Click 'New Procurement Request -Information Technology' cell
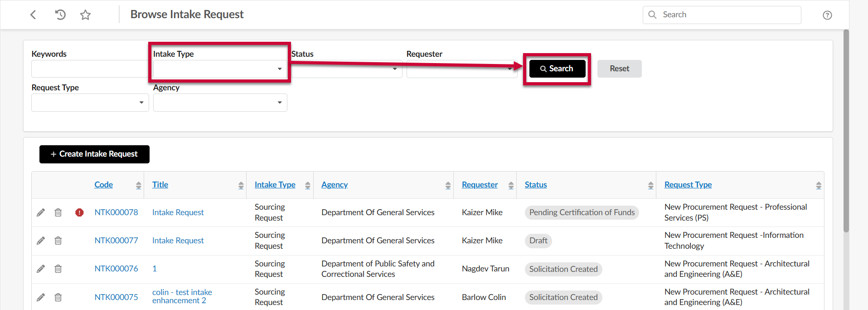Image resolution: width=868 pixels, height=310 pixels. pos(734,241)
